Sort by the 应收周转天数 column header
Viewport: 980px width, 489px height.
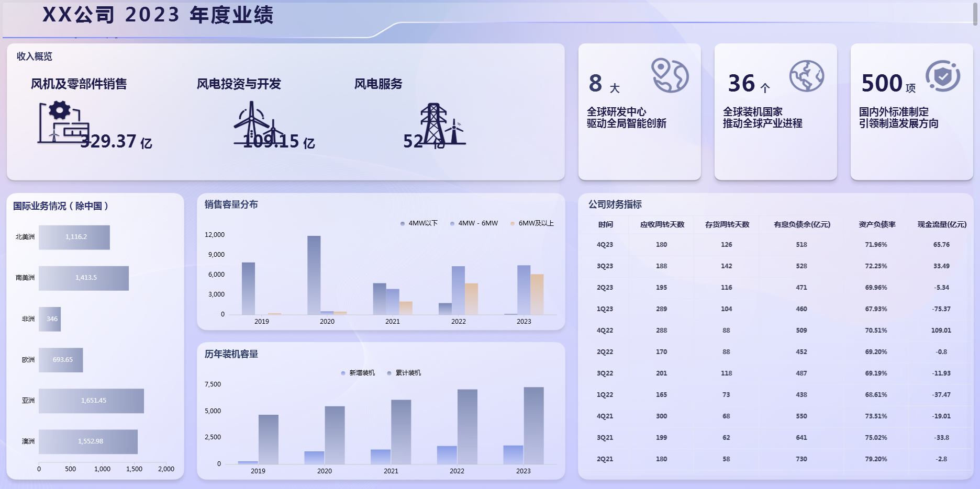tap(662, 224)
